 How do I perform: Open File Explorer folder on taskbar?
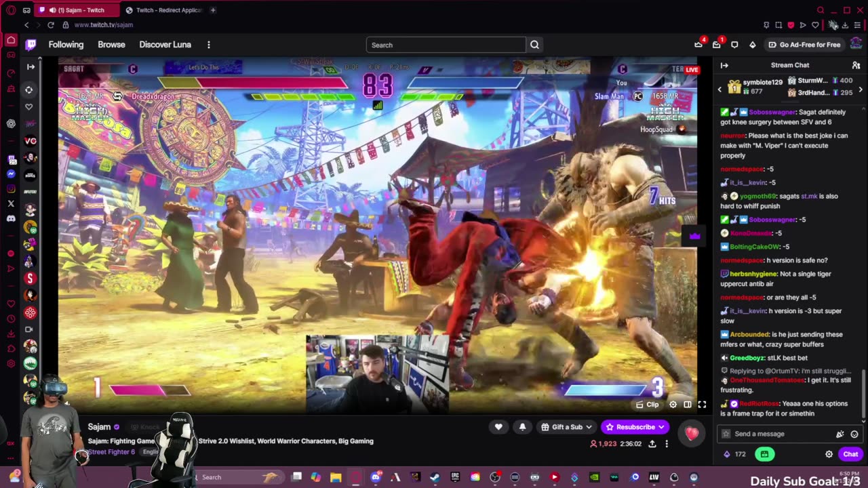(336, 477)
